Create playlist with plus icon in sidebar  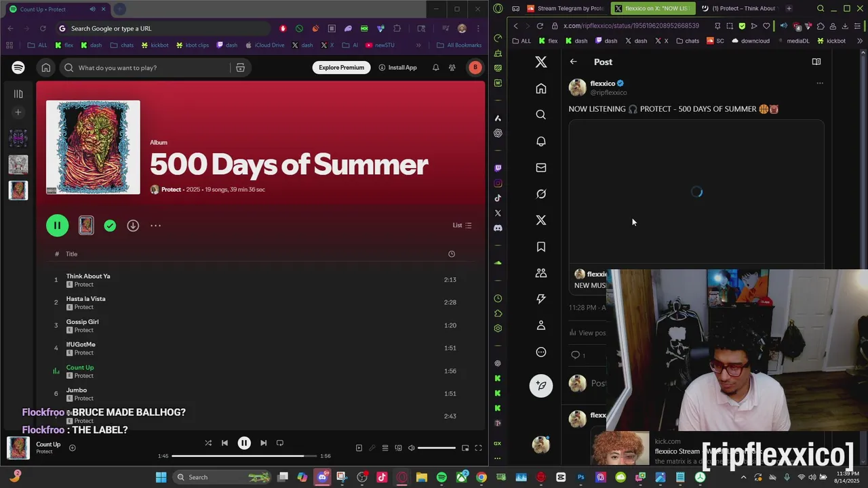[18, 113]
